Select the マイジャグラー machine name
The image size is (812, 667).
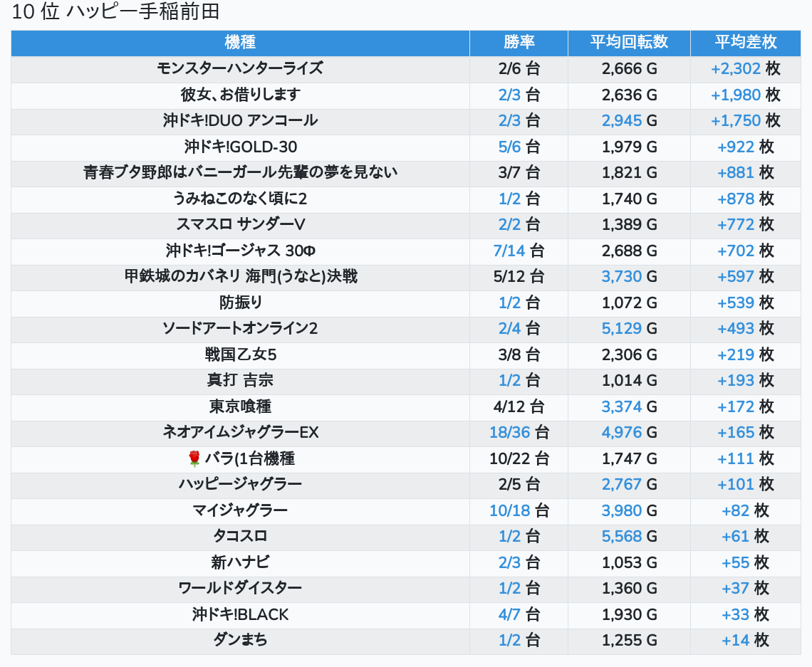point(240,510)
